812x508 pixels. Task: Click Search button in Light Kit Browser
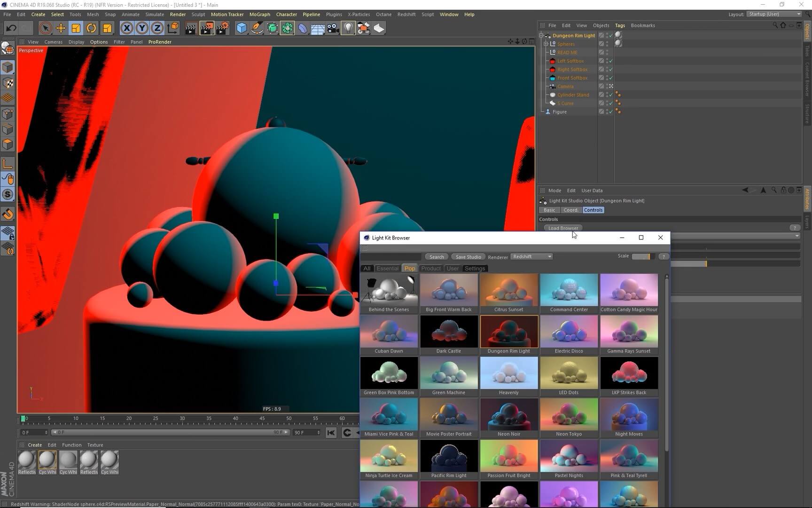[x=437, y=257]
